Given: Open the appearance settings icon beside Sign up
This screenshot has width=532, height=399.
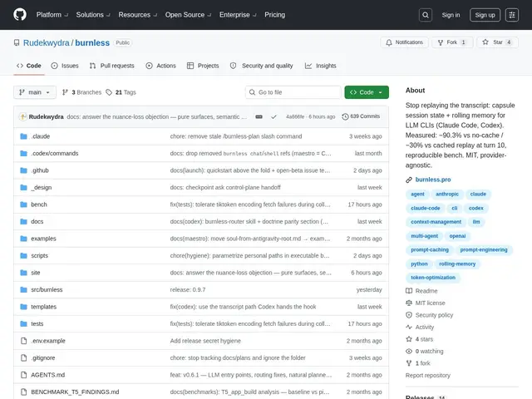Looking at the screenshot, I should (512, 15).
